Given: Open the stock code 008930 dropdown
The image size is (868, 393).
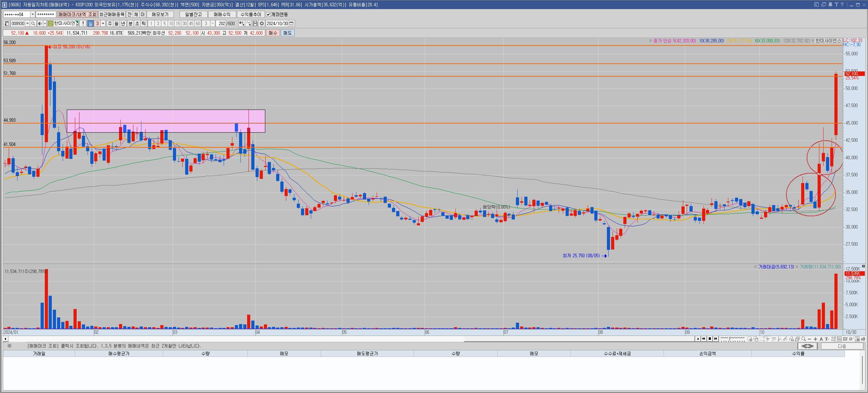Looking at the screenshot, I should [x=27, y=23].
